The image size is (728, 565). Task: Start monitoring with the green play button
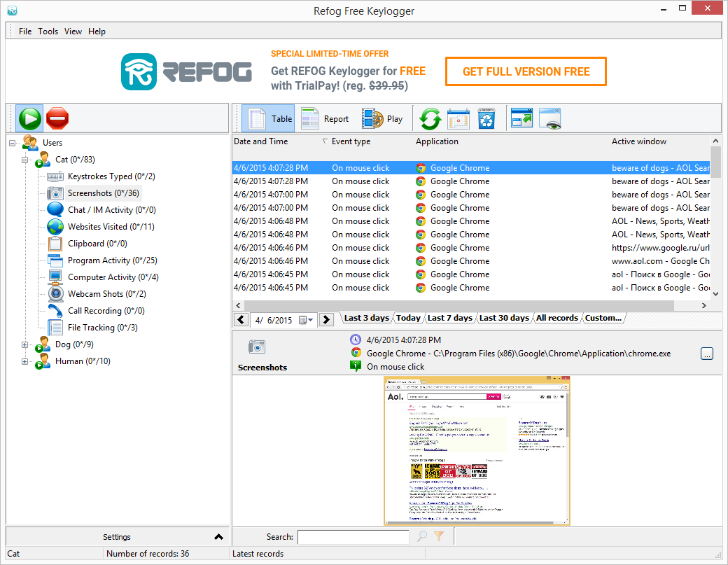[30, 119]
